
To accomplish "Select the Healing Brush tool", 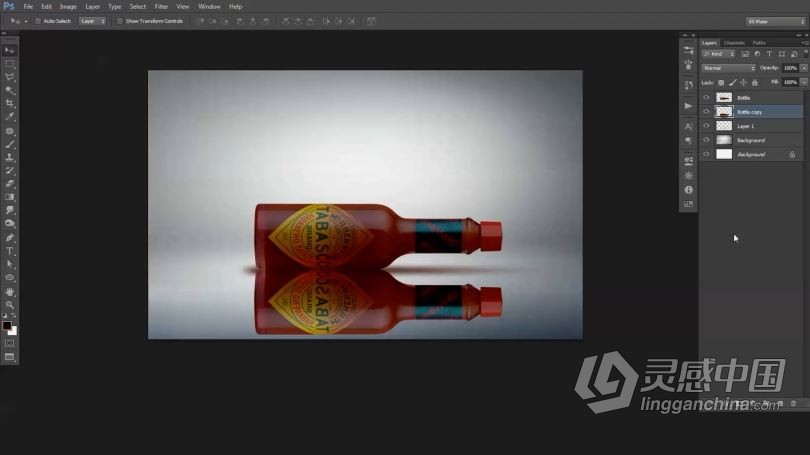I will 10,131.
